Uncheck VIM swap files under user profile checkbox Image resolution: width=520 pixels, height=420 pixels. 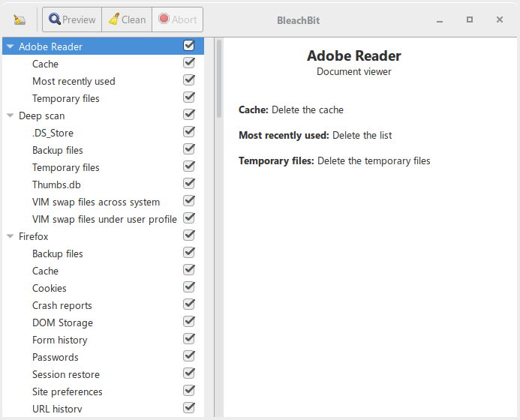(188, 217)
